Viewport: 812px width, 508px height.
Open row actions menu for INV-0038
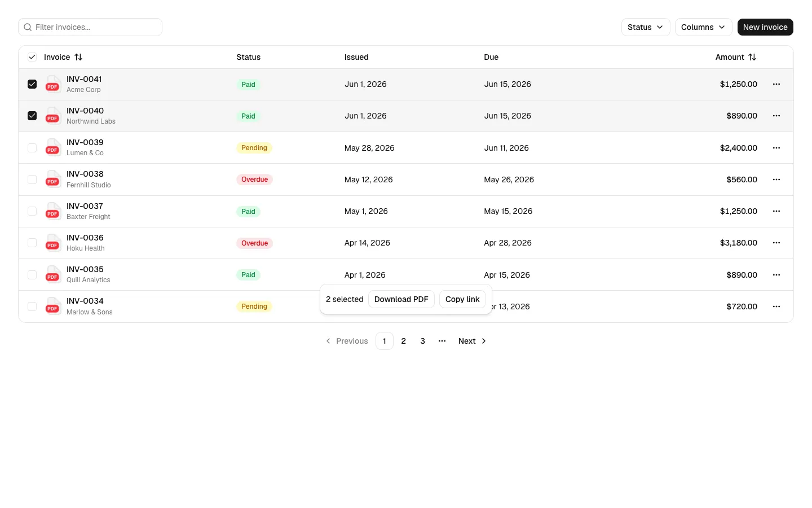[776, 179]
